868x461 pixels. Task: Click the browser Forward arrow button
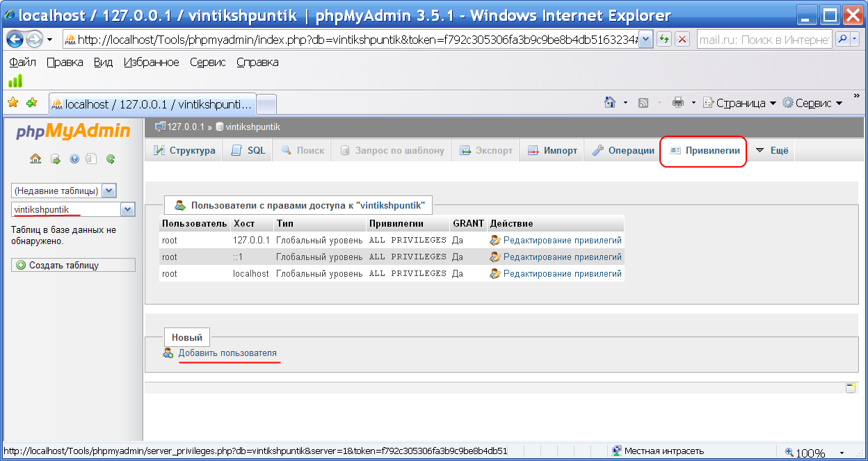[34, 40]
